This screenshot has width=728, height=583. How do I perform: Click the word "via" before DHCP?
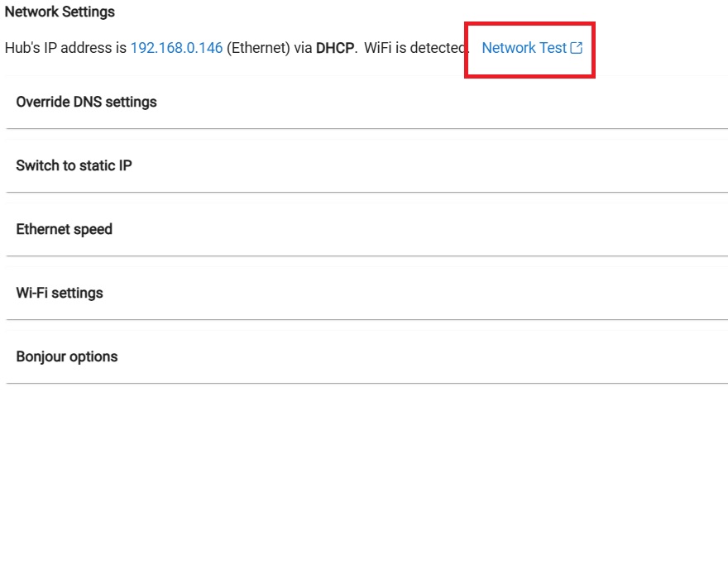pos(303,48)
